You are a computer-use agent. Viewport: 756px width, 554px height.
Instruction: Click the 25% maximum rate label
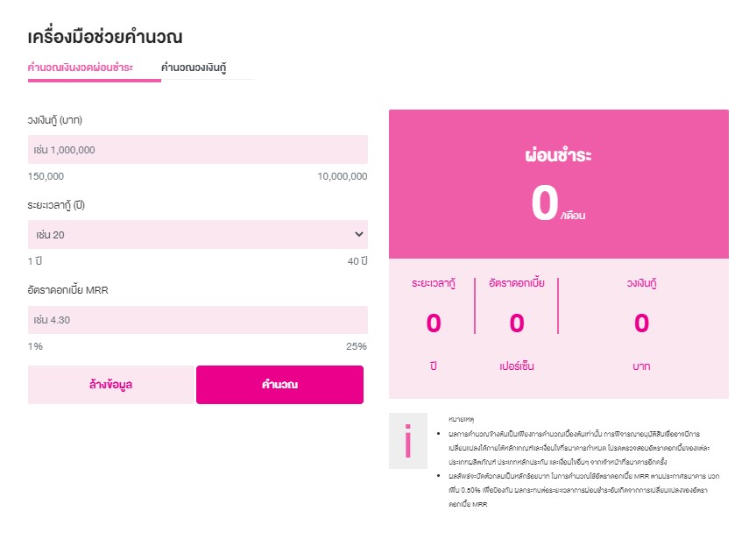click(x=357, y=346)
